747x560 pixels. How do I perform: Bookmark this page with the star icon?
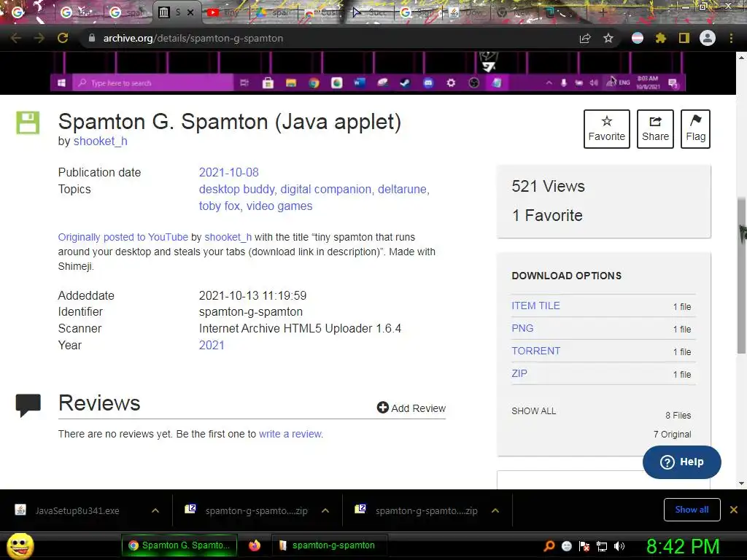pyautogui.click(x=608, y=38)
